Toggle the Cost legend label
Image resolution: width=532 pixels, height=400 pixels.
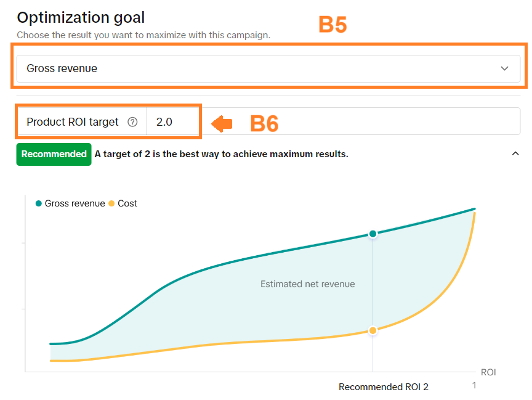point(127,203)
